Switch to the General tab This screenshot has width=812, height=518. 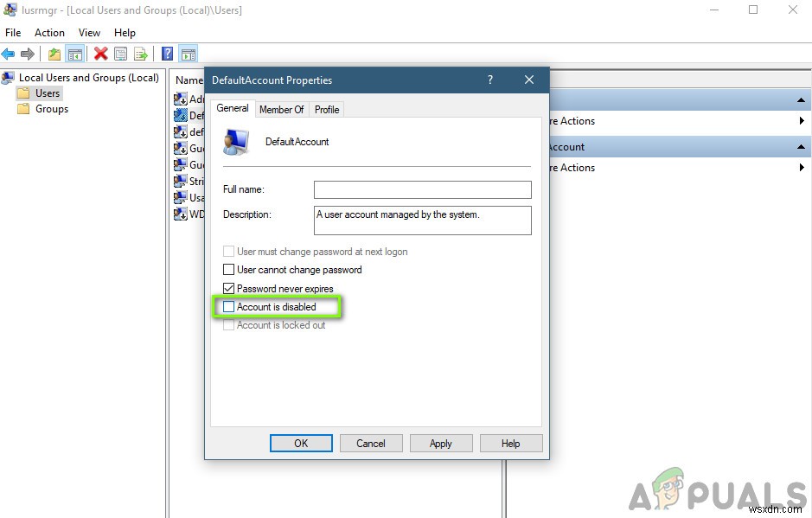233,108
